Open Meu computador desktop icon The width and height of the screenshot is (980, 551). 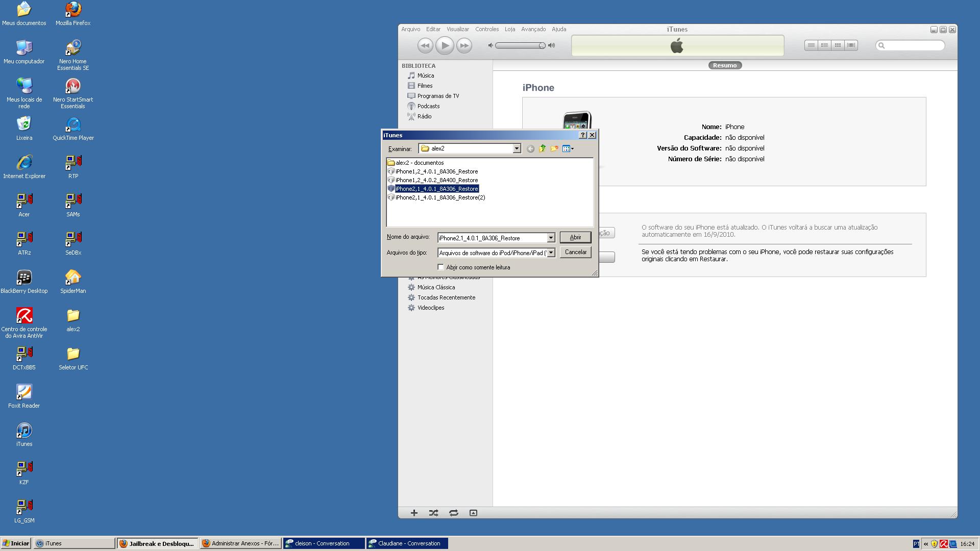(x=24, y=52)
